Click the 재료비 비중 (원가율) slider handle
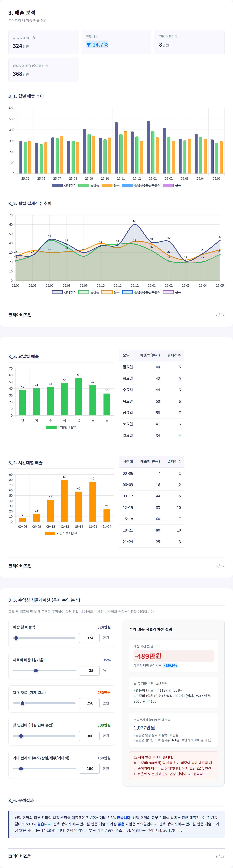Screen dimensions: 233x868 tap(36, 671)
